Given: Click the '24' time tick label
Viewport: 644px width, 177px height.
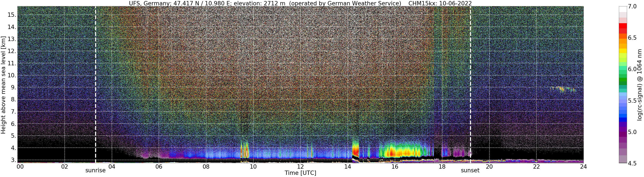Looking at the screenshot, I should click(583, 167).
